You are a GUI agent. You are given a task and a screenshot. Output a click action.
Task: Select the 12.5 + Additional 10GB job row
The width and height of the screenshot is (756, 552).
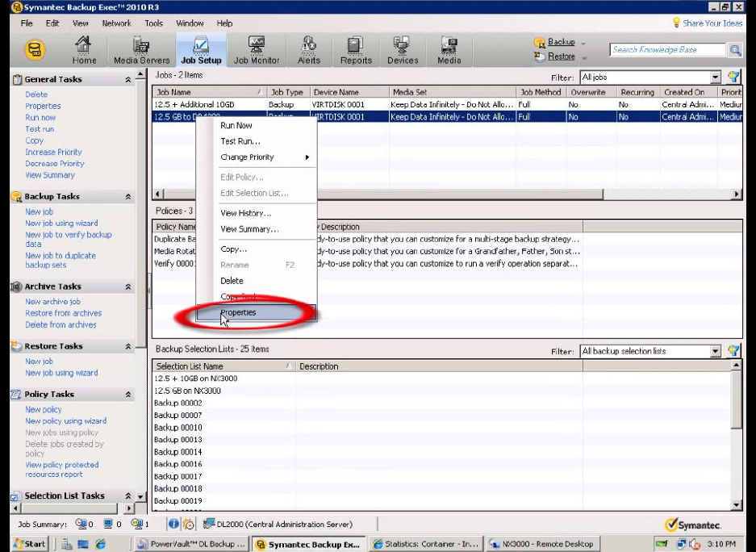(x=447, y=105)
